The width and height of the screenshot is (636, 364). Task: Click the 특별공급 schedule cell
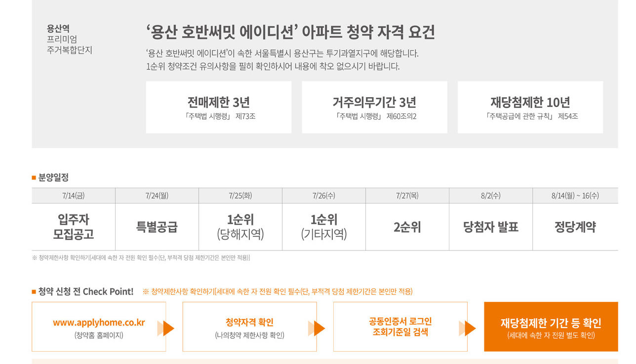pyautogui.click(x=157, y=227)
